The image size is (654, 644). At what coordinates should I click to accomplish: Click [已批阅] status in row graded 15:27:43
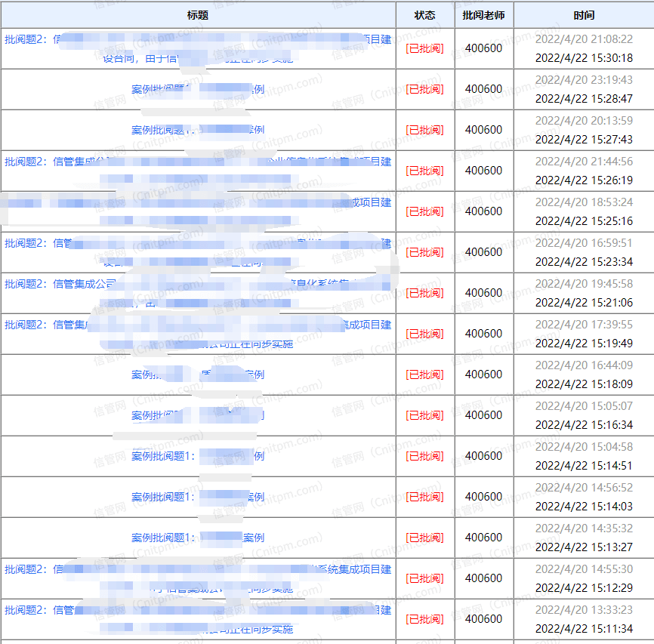(424, 130)
